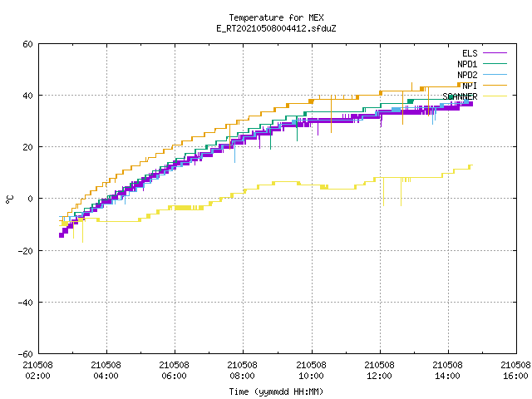Viewport: 532px width, 399px height.
Task: Click the SCANNER legend label
Action: click(460, 96)
